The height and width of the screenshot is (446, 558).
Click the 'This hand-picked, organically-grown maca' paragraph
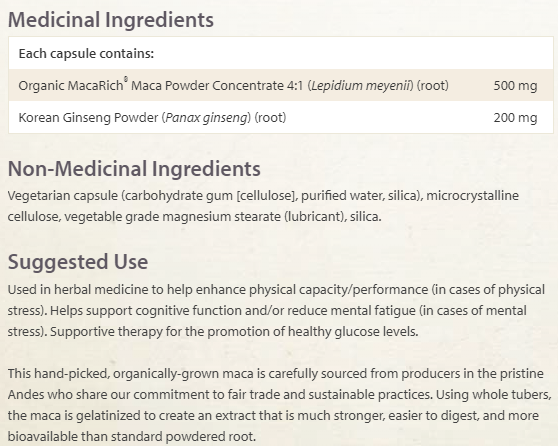click(280, 405)
